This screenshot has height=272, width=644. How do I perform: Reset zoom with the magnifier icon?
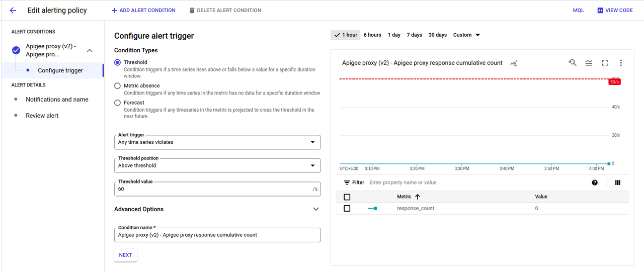click(x=573, y=63)
